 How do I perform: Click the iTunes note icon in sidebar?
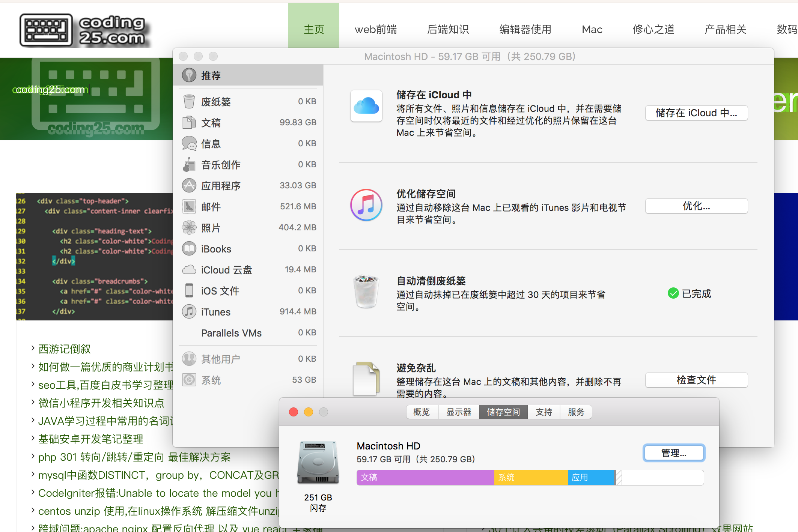[189, 311]
